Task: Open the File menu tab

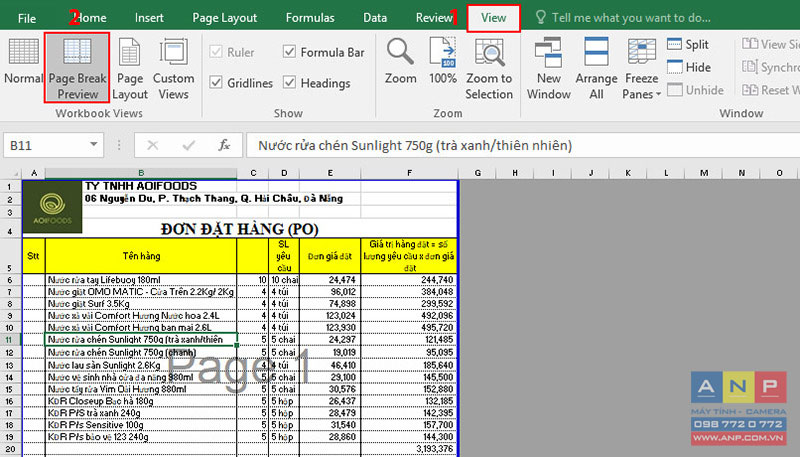Action: pos(27,18)
